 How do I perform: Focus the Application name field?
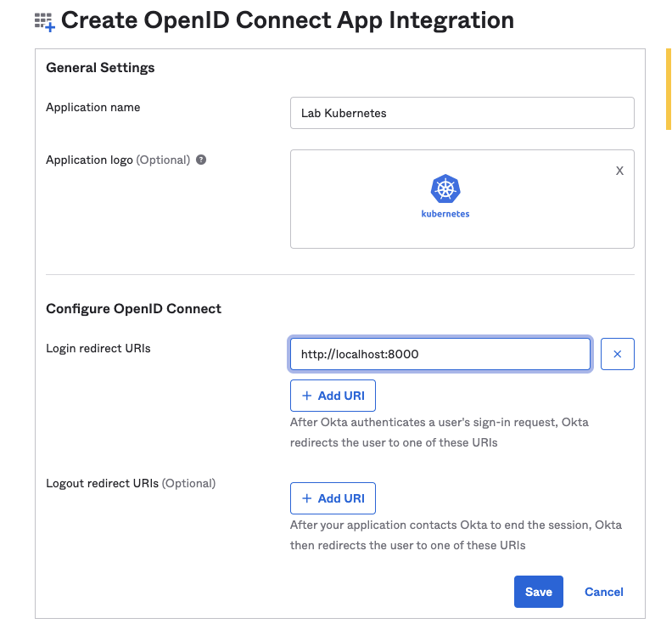(462, 113)
